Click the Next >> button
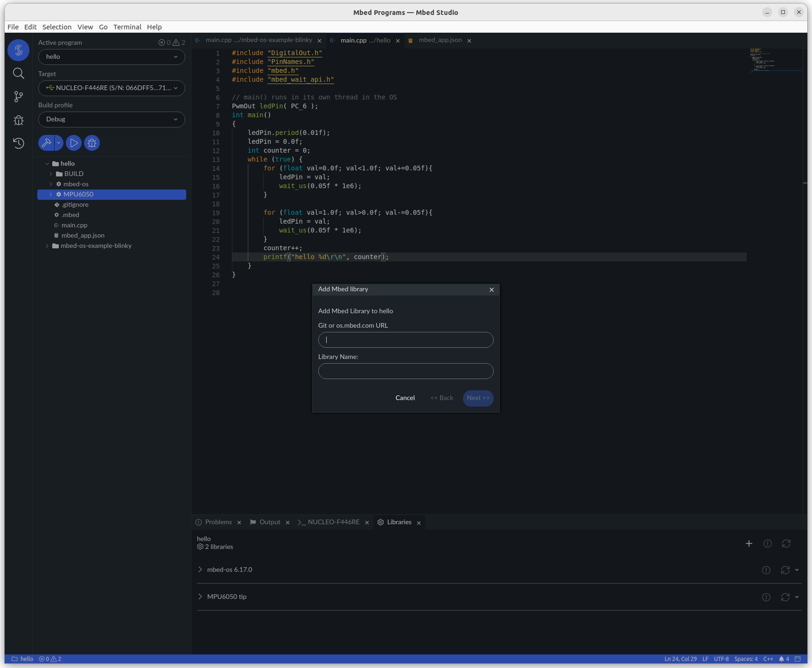 pyautogui.click(x=478, y=398)
